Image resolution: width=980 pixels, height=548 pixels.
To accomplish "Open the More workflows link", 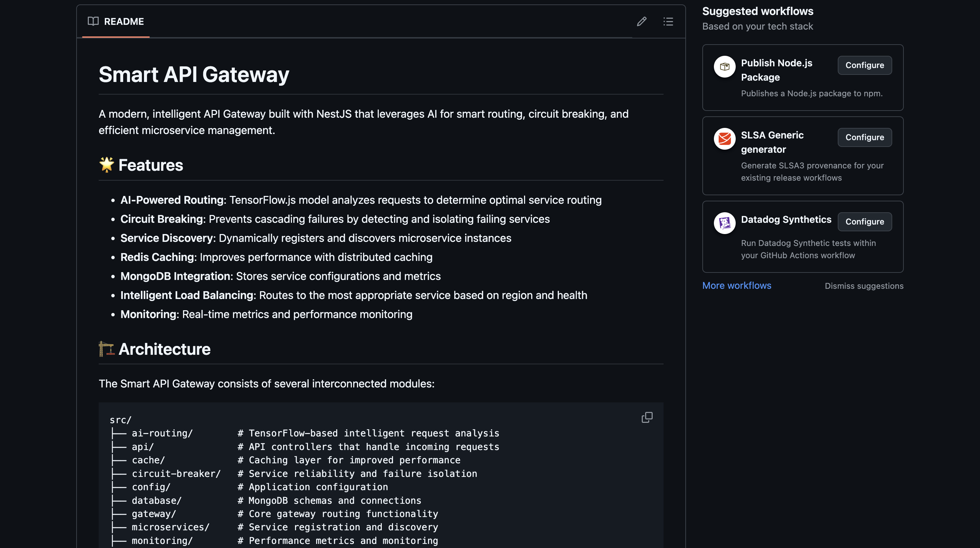I will pos(736,286).
